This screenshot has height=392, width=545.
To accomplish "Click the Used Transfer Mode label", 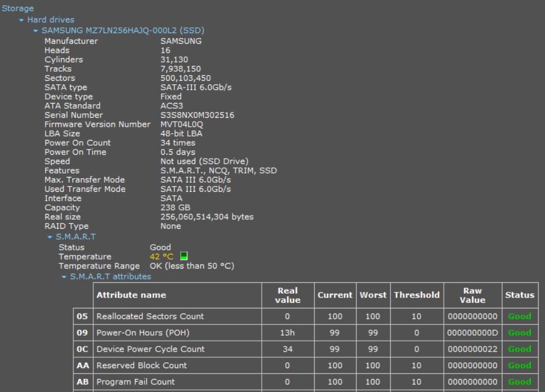I will pos(85,189).
